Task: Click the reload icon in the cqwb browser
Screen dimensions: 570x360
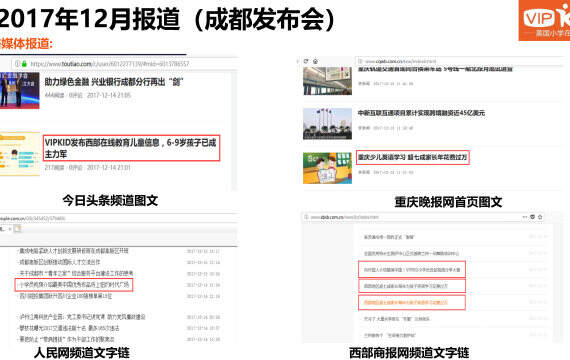Action: point(306,61)
